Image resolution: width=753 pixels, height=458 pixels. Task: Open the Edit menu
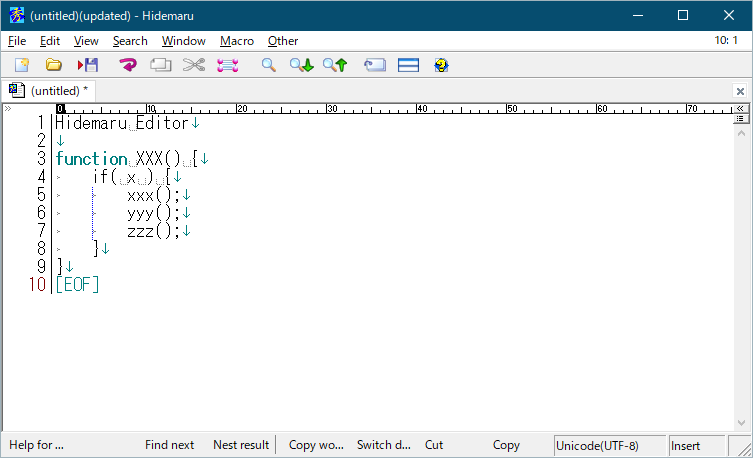pos(50,41)
